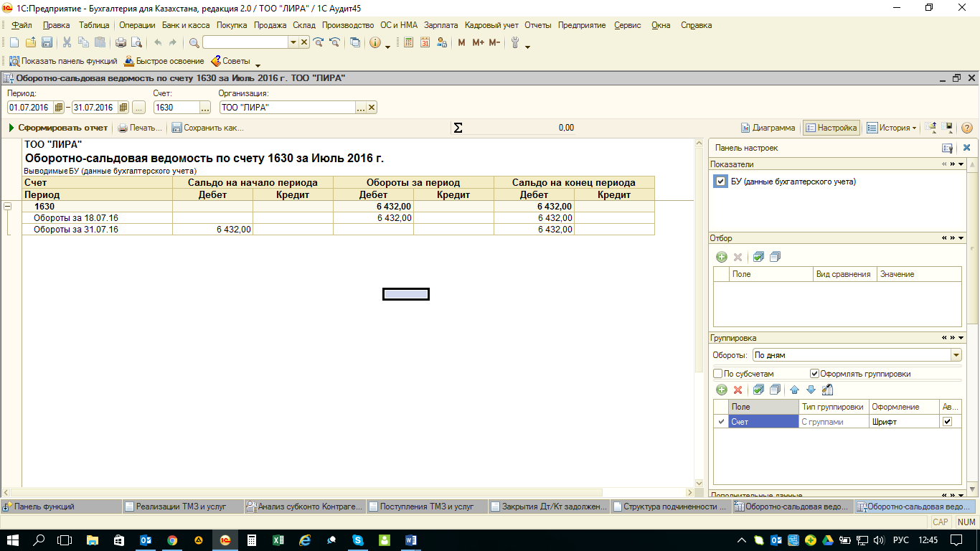Collapse the 1630 tree group in report
This screenshot has height=551, width=980.
[8, 207]
